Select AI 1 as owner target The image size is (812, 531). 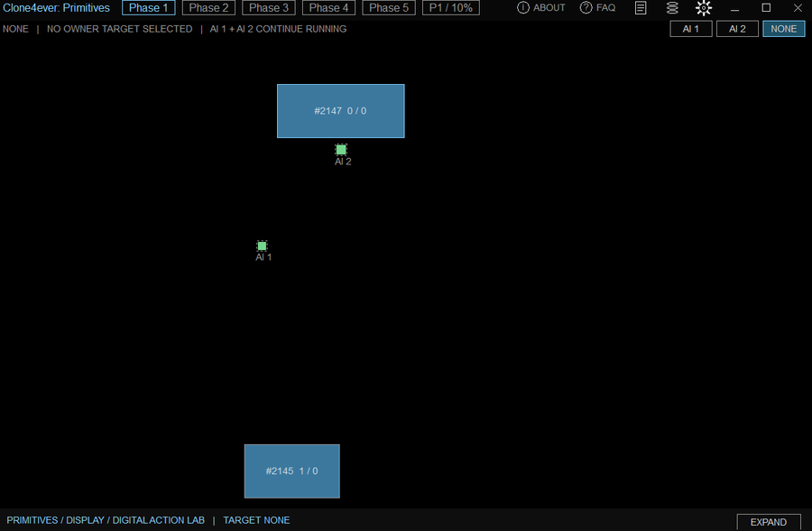click(x=691, y=29)
